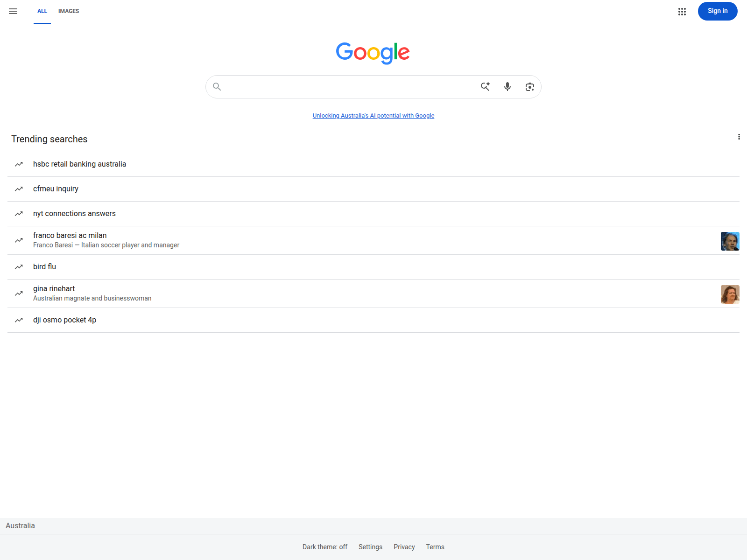This screenshot has width=747, height=560.
Task: Open Gina Rinehart thumbnail photo
Action: click(x=730, y=294)
